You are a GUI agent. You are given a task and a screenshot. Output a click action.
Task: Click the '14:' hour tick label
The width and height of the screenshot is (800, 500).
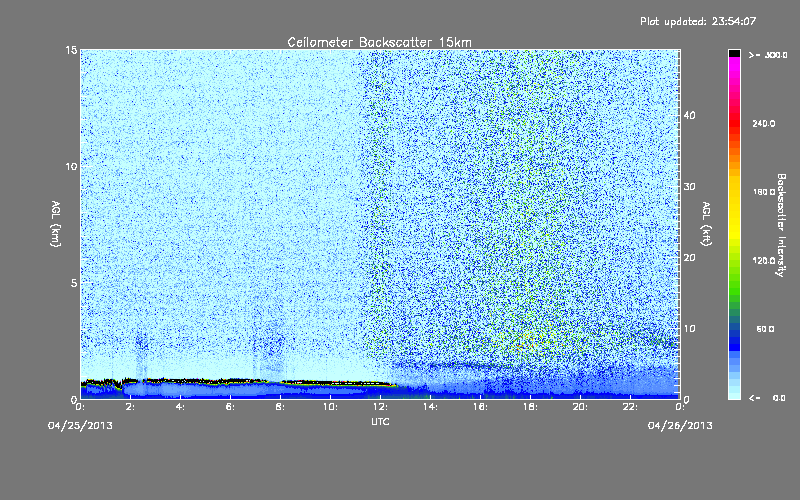[431, 407]
